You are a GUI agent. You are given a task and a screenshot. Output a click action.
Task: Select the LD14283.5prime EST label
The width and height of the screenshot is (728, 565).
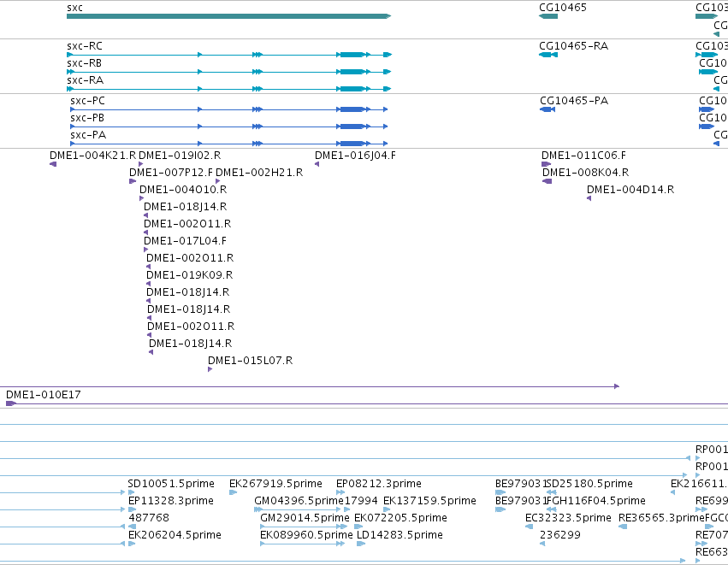400,535
